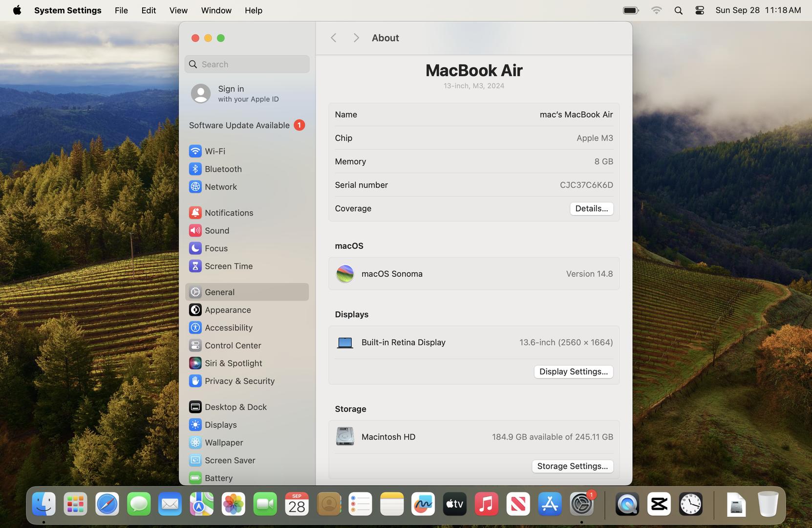Open Calendar from the Dock
This screenshot has width=812, height=528.
[x=297, y=504]
